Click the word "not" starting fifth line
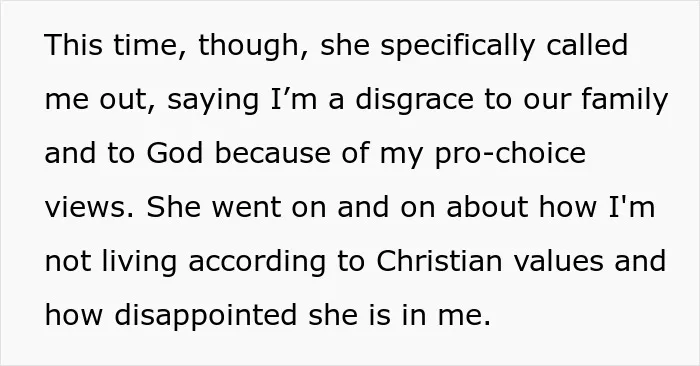 point(68,262)
